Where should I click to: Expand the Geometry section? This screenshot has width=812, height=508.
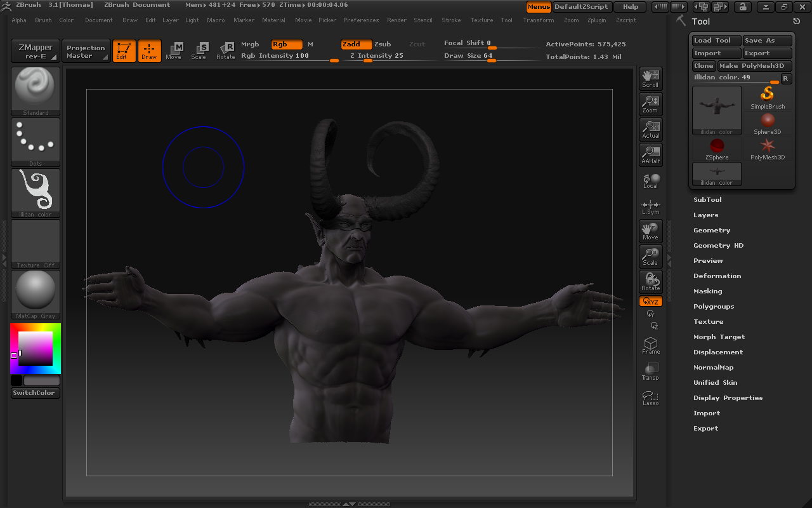712,231
